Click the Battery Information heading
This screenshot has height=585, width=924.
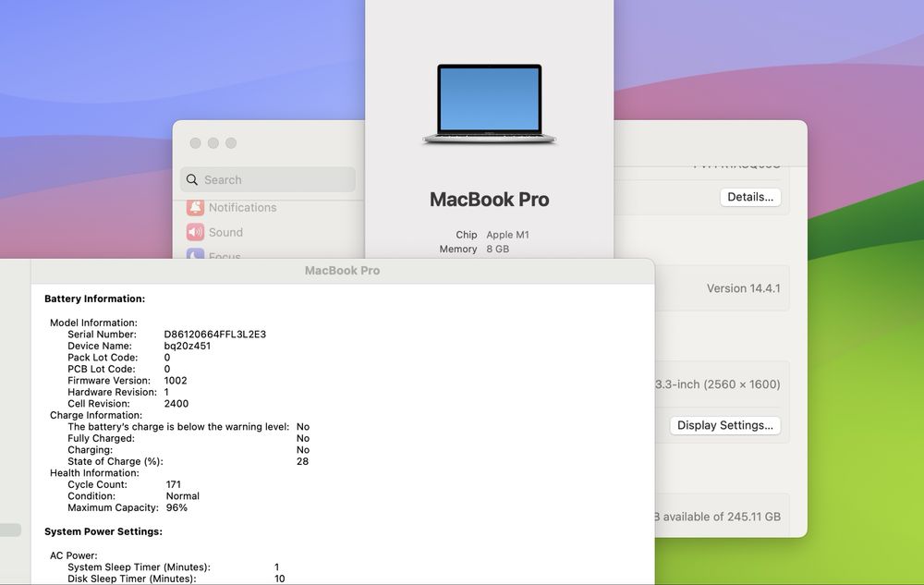tap(95, 299)
